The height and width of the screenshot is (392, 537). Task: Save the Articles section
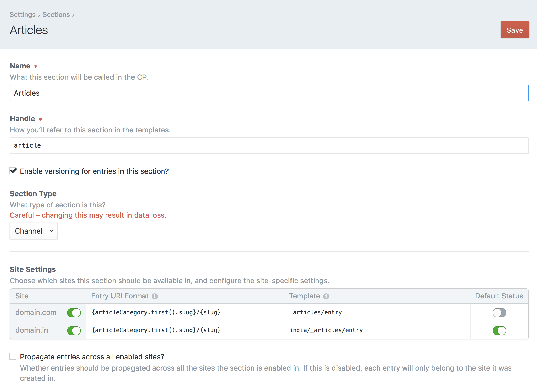click(514, 30)
